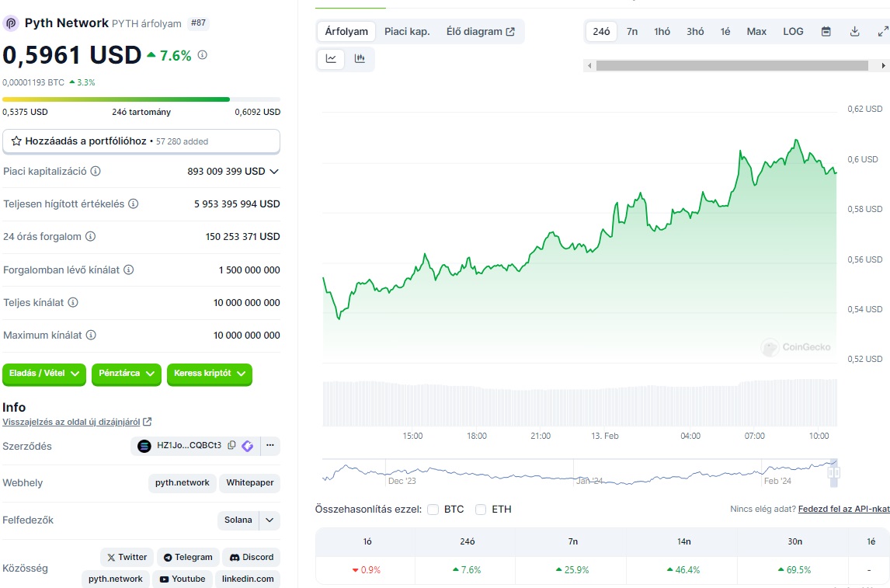This screenshot has height=588, width=890.
Task: Open the Eladás / Vétel dropdown
Action: point(44,374)
